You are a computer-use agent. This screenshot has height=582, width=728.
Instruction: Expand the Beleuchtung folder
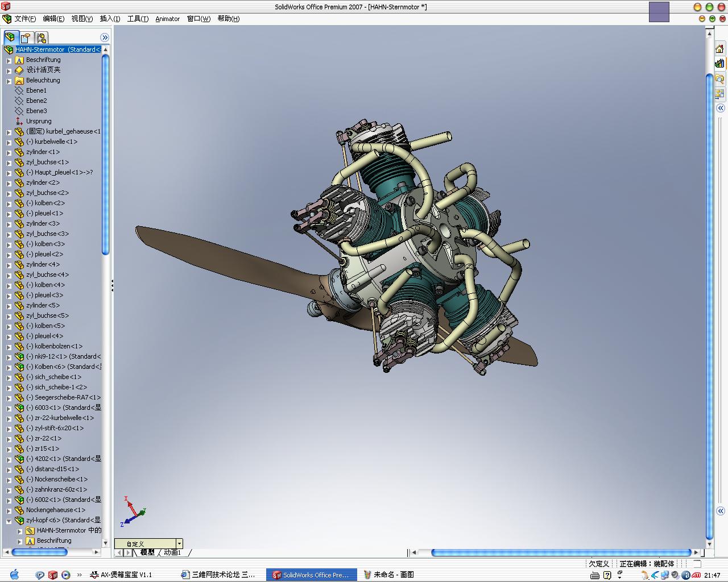point(9,81)
